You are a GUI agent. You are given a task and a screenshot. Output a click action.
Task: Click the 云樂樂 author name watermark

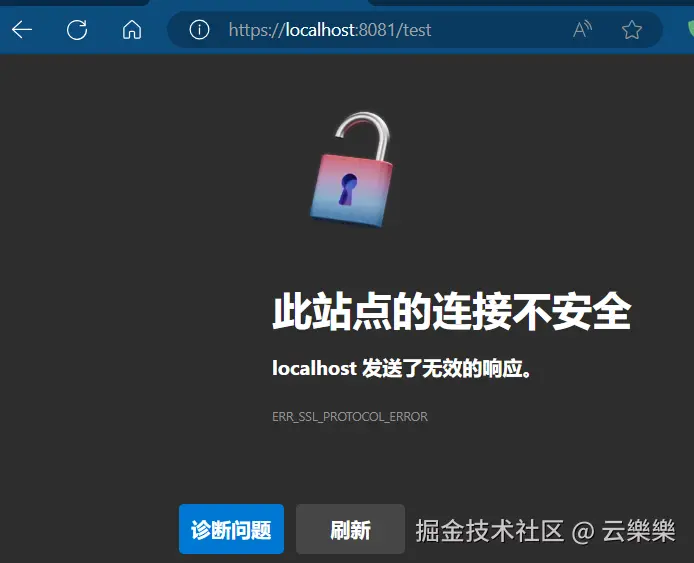click(x=638, y=531)
